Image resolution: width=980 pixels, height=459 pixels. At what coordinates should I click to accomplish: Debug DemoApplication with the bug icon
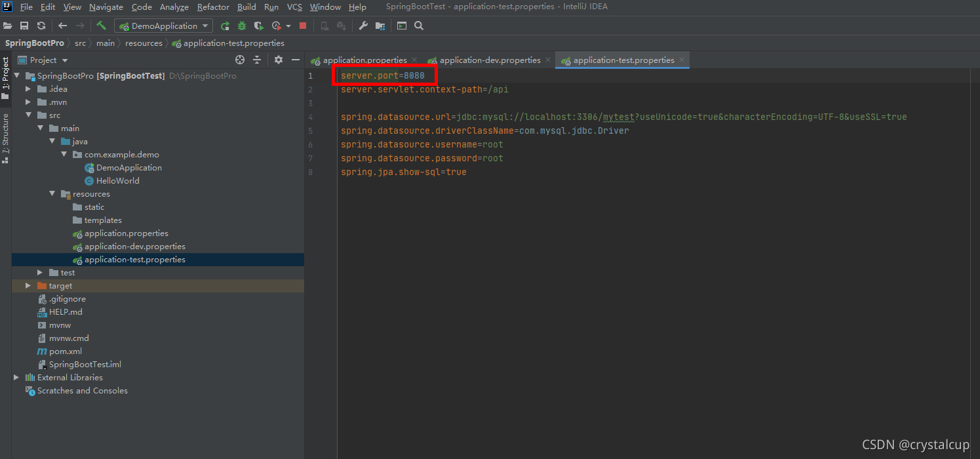coord(242,26)
